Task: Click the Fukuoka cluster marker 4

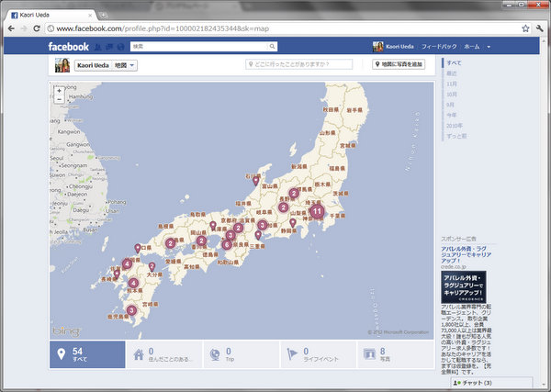Action: (127, 263)
